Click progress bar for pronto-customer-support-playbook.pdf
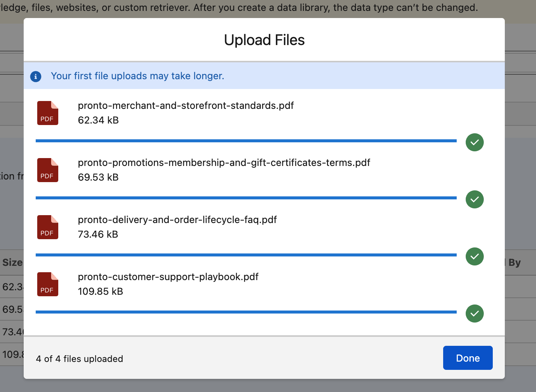536x392 pixels. 246,312
